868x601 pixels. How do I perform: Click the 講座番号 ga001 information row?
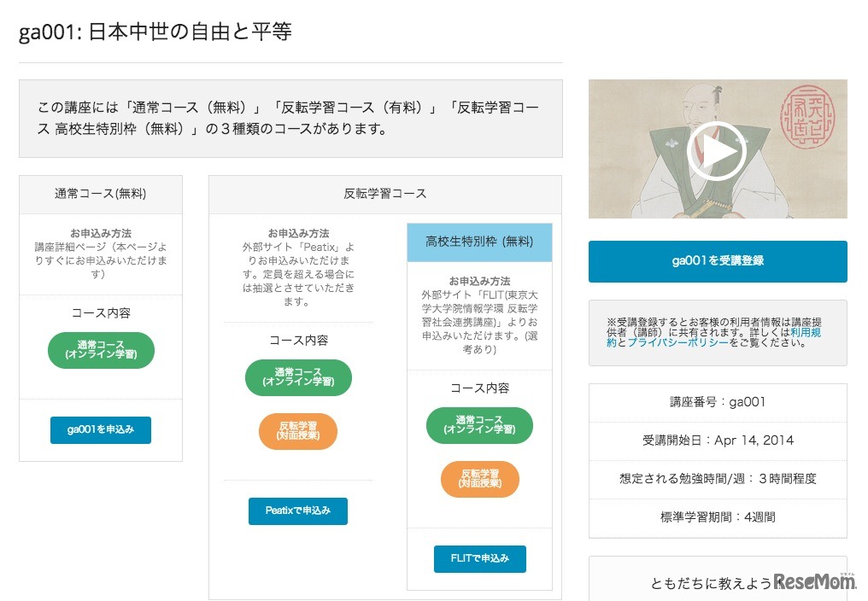click(717, 402)
